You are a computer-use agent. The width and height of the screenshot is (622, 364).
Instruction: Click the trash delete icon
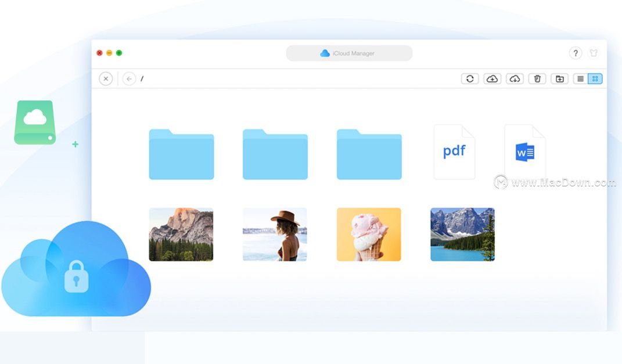[537, 78]
